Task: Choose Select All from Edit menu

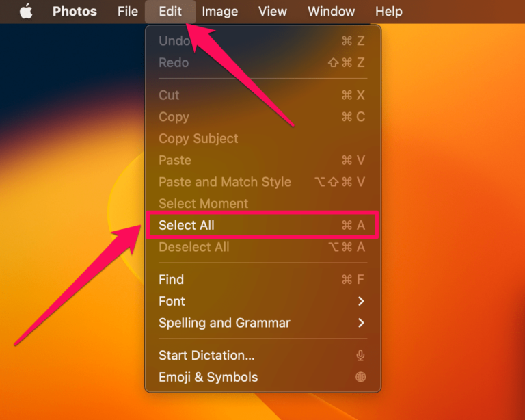Action: pos(187,226)
